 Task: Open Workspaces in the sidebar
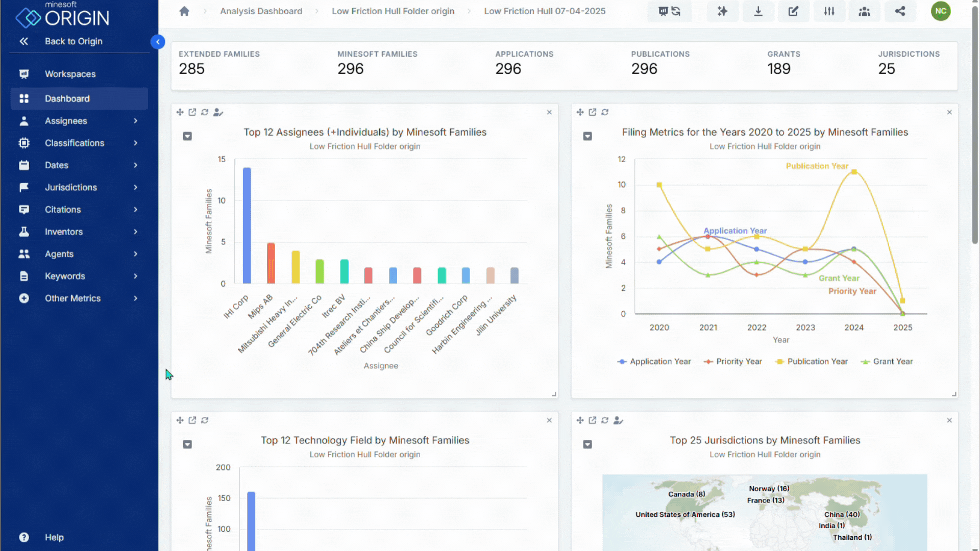click(79, 74)
